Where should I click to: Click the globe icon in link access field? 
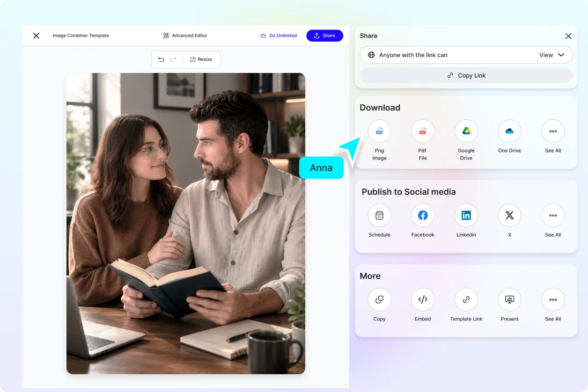pyautogui.click(x=371, y=55)
